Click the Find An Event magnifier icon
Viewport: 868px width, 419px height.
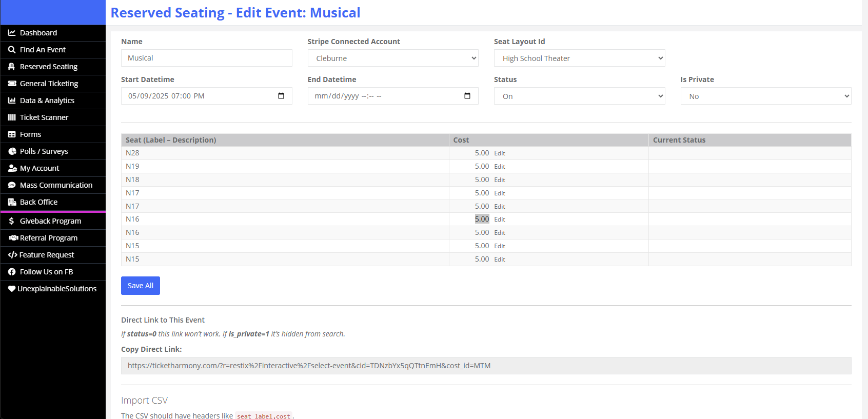pos(12,50)
